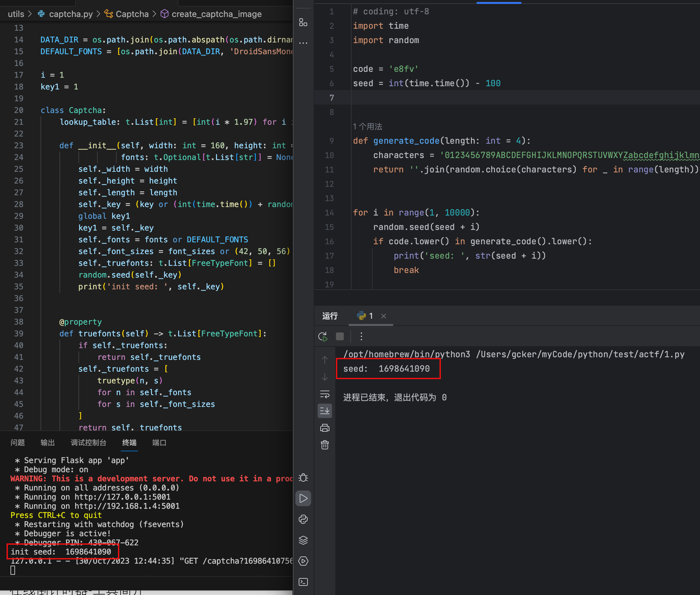
Task: Click 'global key1' line in captcha.py
Action: pyautogui.click(x=104, y=216)
